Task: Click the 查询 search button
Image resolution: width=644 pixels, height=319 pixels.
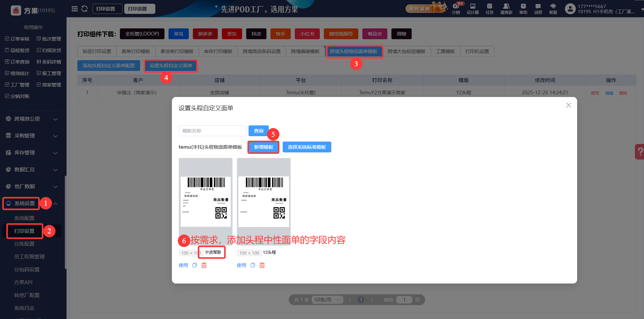Action: pyautogui.click(x=259, y=131)
